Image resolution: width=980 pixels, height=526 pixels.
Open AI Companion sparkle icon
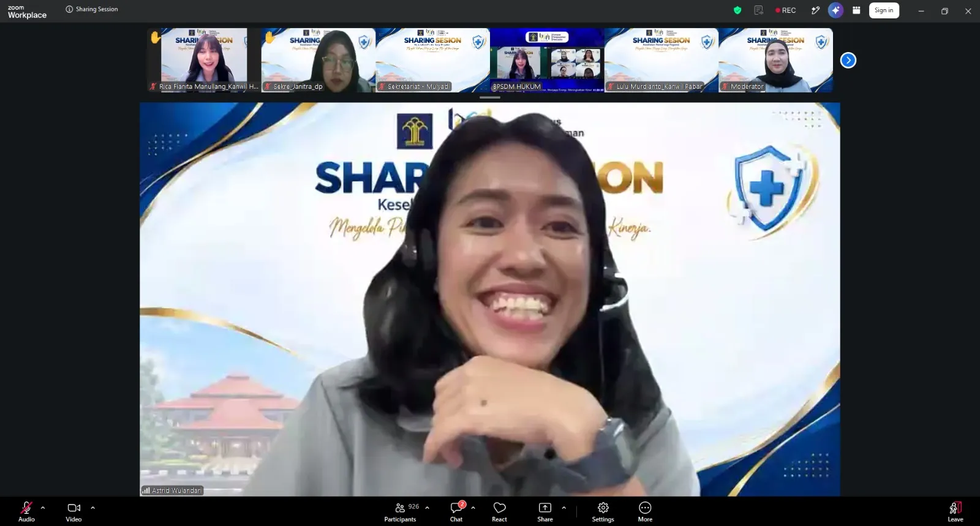(835, 10)
